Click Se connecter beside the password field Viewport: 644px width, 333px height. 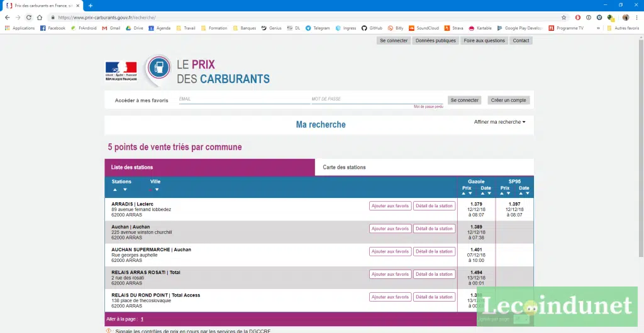[x=464, y=100]
